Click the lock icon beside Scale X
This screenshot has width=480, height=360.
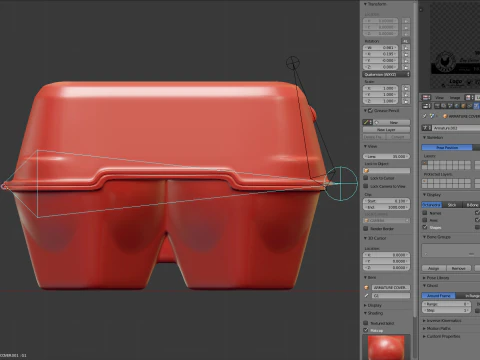click(406, 88)
